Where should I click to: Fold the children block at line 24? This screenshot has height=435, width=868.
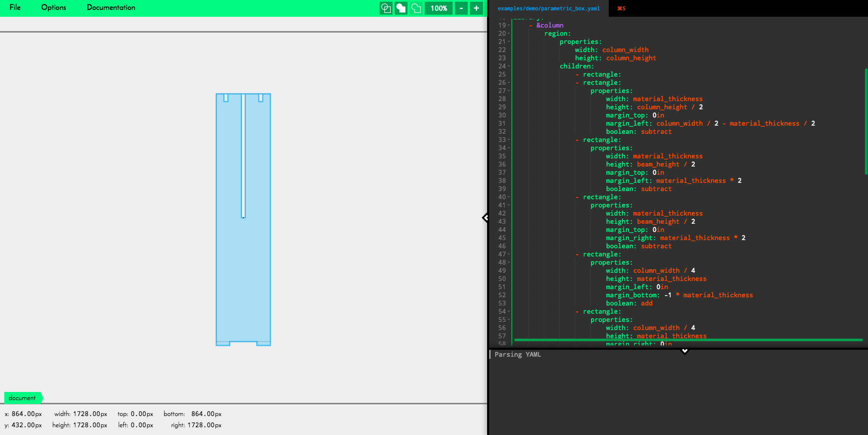coord(509,66)
